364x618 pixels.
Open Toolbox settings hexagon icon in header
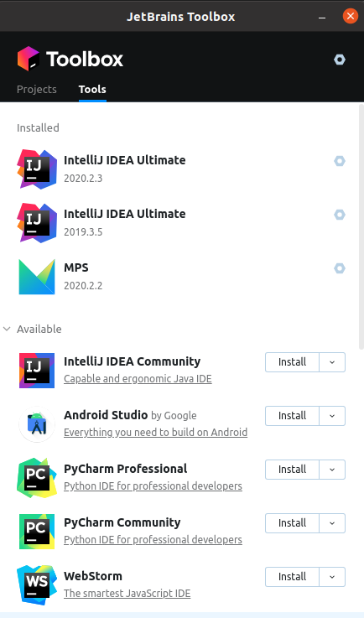click(x=340, y=60)
